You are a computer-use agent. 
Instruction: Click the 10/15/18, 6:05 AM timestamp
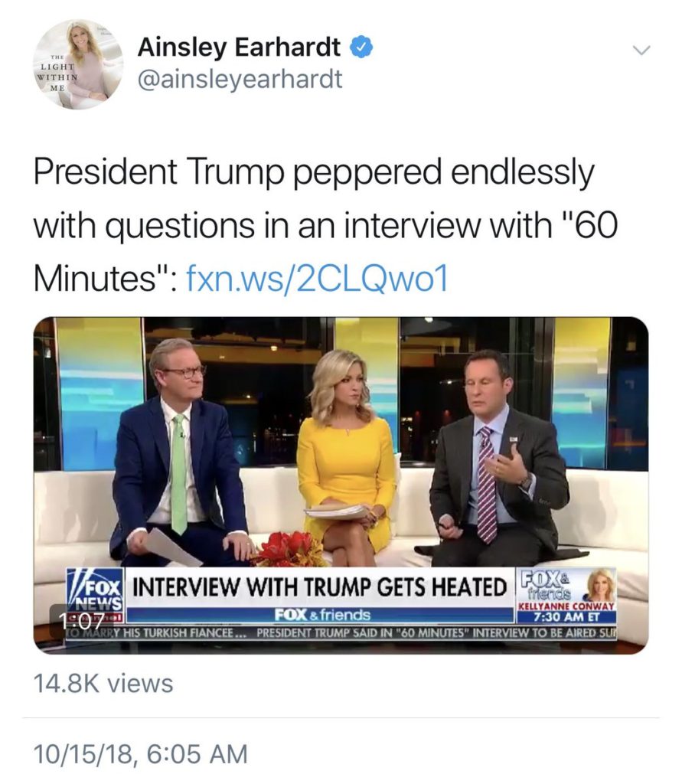coord(141,753)
